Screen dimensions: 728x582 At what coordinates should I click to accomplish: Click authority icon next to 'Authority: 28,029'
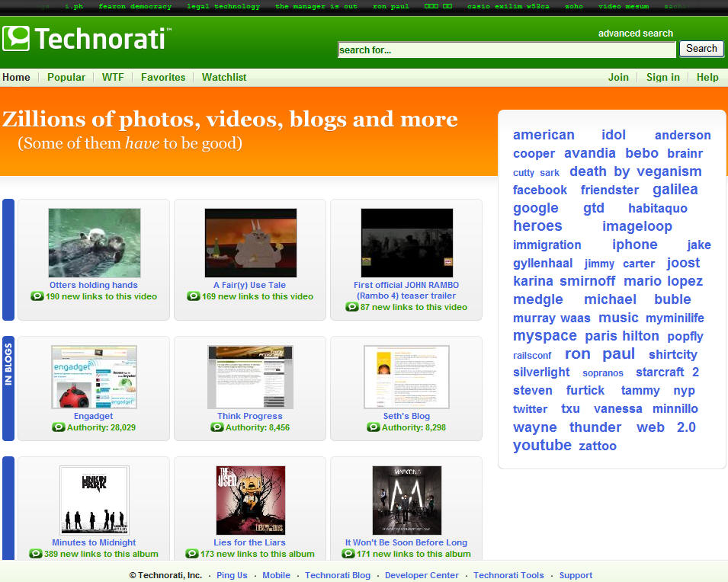click(x=59, y=427)
